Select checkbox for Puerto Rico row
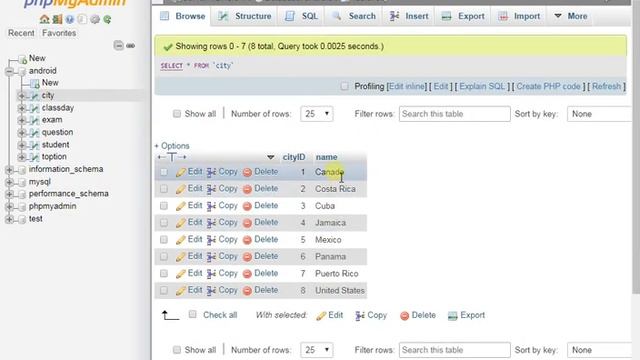Screen dimensions: 640x360 164,273
